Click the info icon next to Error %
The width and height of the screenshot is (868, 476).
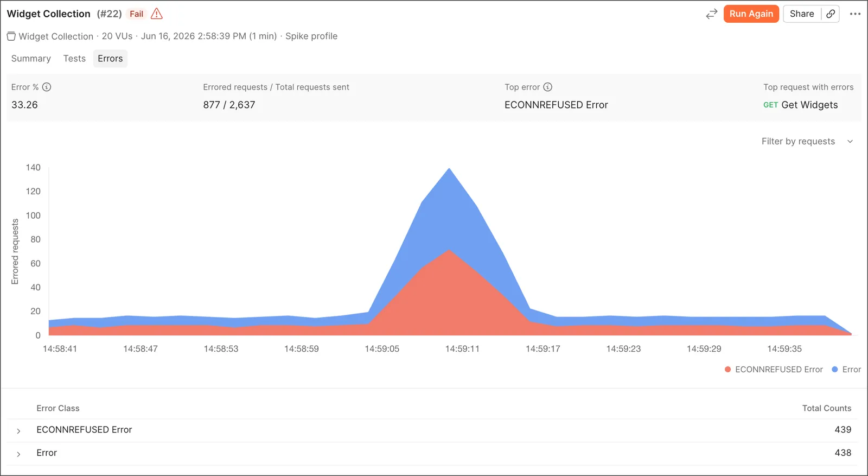(47, 87)
